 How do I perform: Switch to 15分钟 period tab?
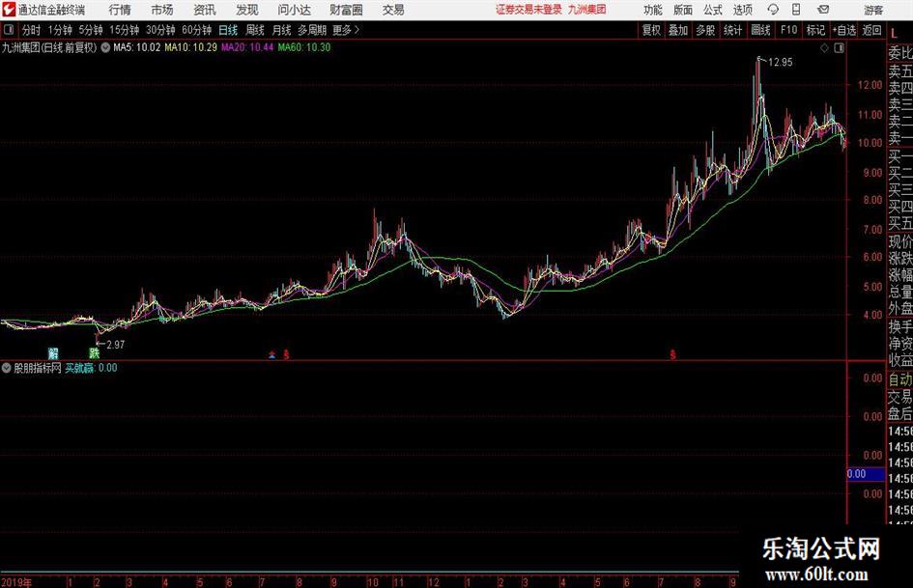(x=125, y=30)
